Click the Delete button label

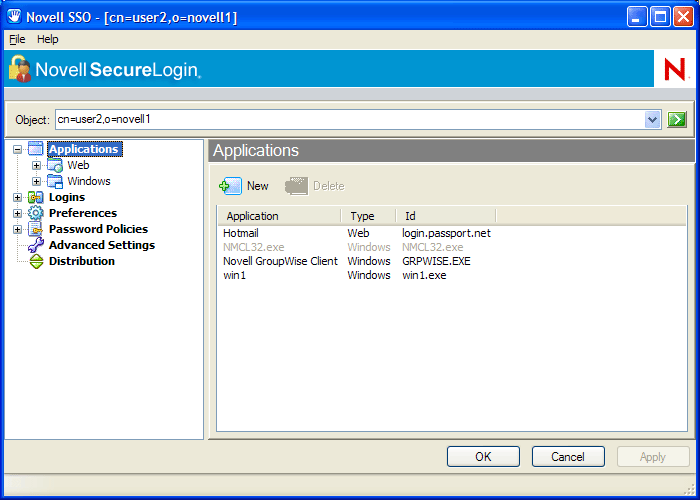(329, 186)
